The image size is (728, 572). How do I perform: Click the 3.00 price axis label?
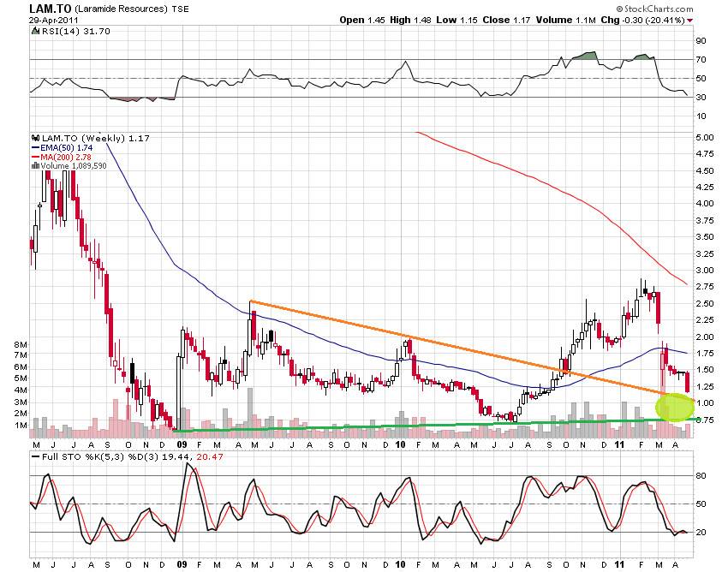tap(705, 271)
